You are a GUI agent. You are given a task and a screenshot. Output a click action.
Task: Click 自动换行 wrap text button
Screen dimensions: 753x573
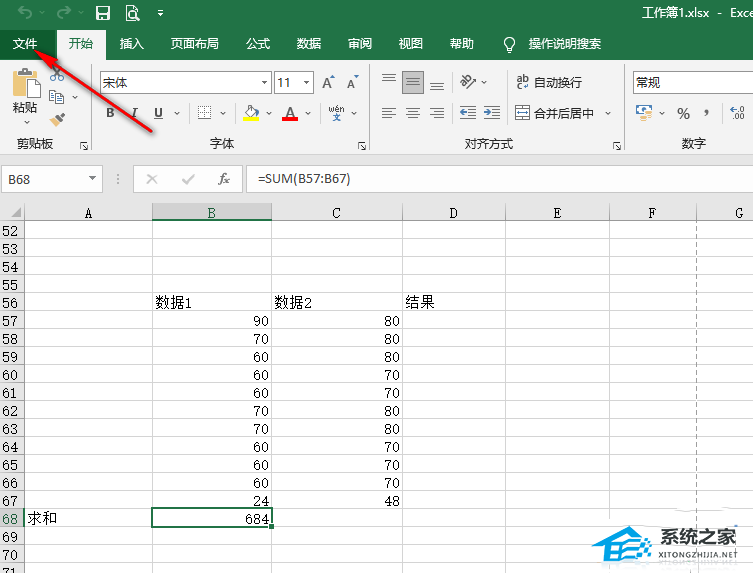[x=549, y=82]
